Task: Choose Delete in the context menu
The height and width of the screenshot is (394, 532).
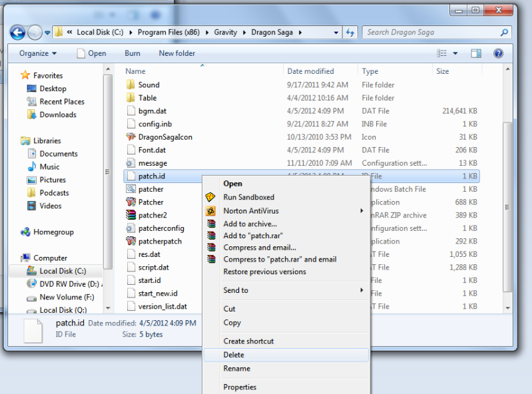Action: click(286, 355)
